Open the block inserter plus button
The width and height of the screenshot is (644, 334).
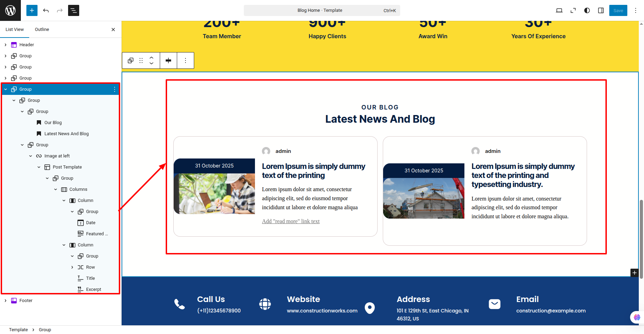coord(32,10)
